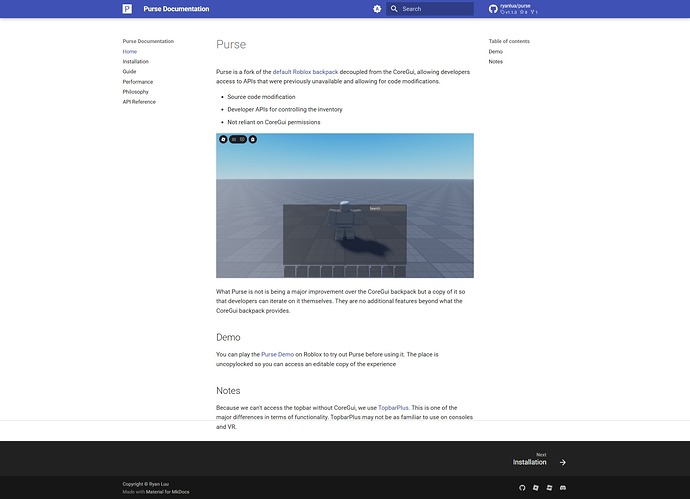690x499 pixels.
Task: Open the Purse Demo link
Action: [x=278, y=354]
